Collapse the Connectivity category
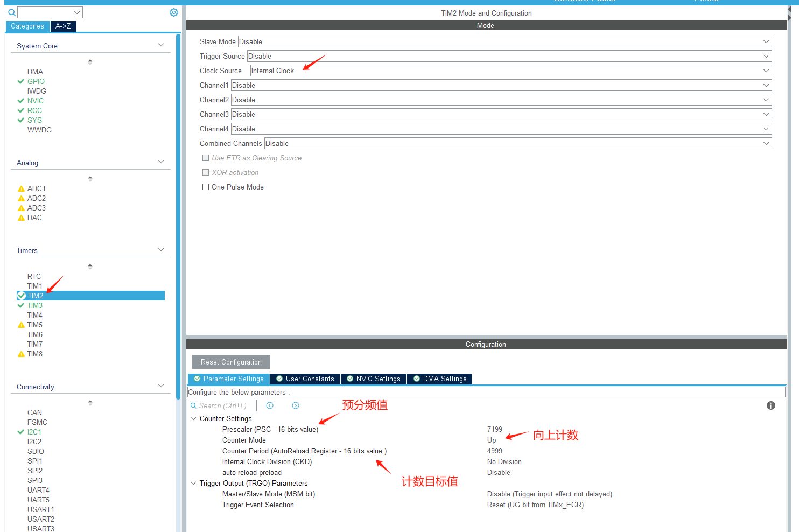 pyautogui.click(x=161, y=386)
